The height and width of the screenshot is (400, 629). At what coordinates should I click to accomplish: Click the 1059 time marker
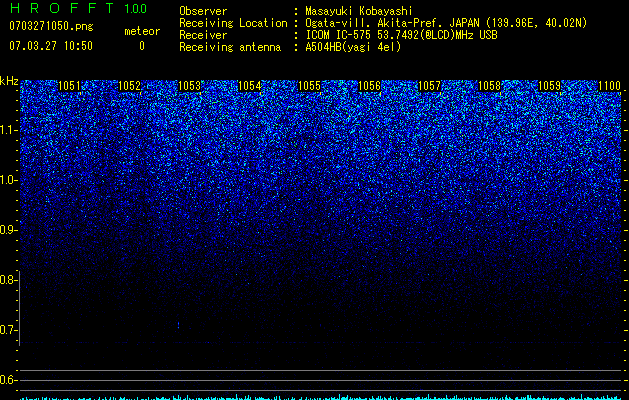tap(550, 86)
